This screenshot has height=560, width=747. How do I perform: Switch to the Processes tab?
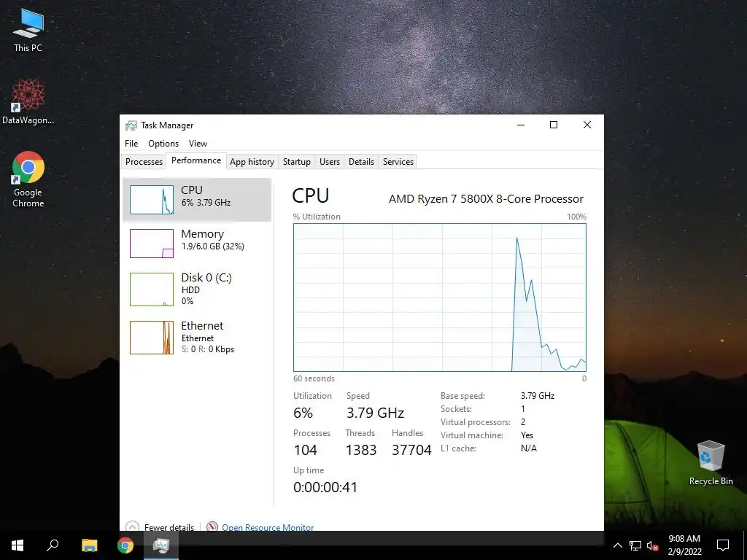click(x=144, y=162)
